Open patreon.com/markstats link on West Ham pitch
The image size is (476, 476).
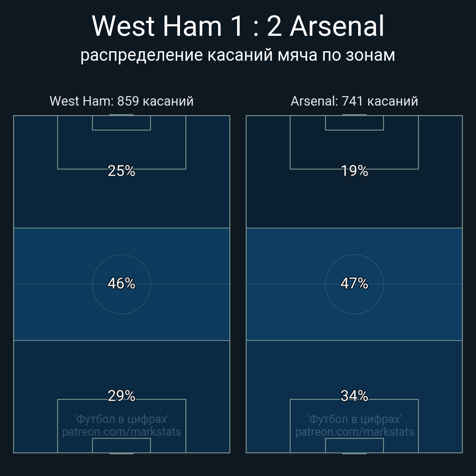point(121,432)
